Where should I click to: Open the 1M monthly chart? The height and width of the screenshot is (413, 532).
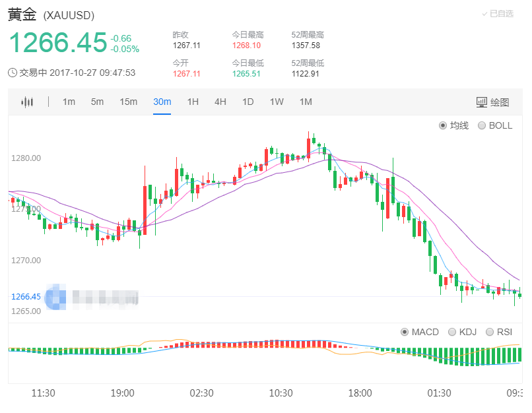(306, 102)
